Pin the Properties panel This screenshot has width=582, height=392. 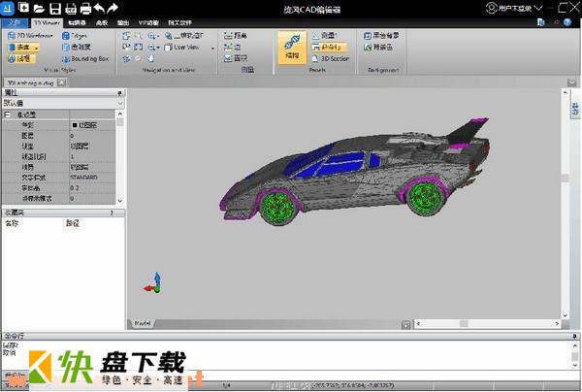click(x=119, y=93)
